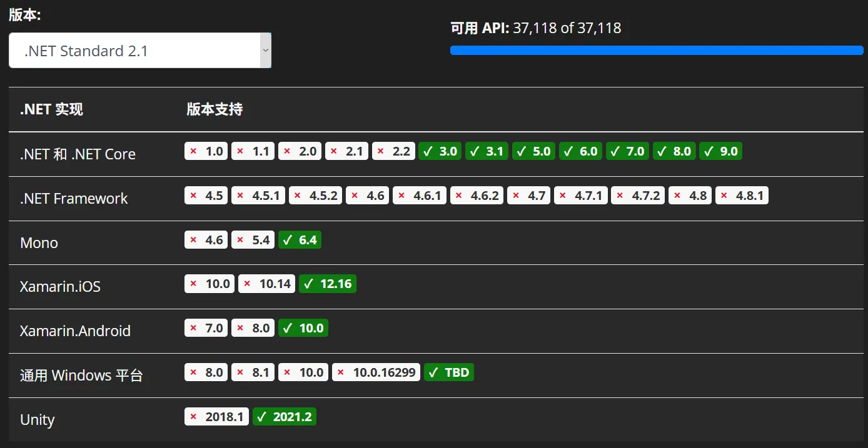868x448 pixels.
Task: Select the Xamarin.Android 10.0 badge
Action: point(303,328)
